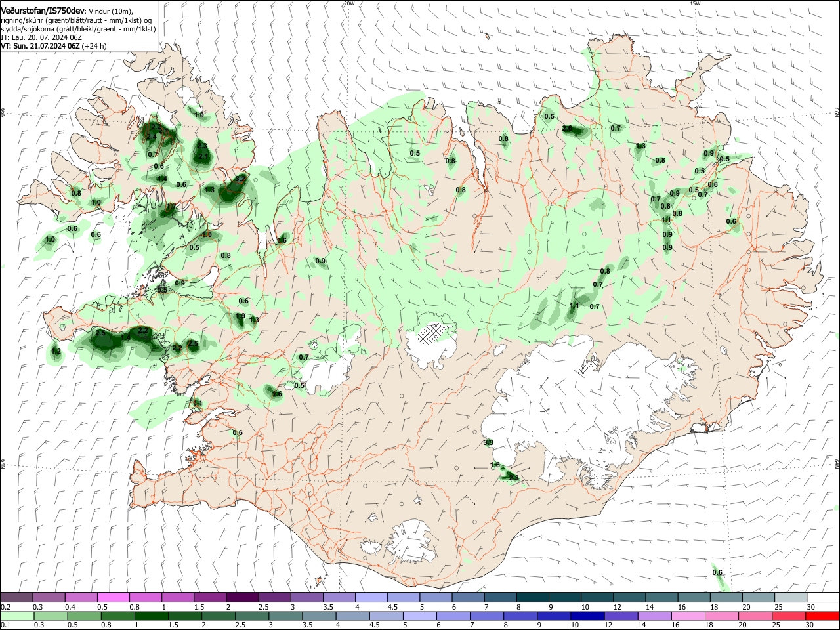
Task: Click the rain legend swatch starting at 2
Action: (218, 616)
